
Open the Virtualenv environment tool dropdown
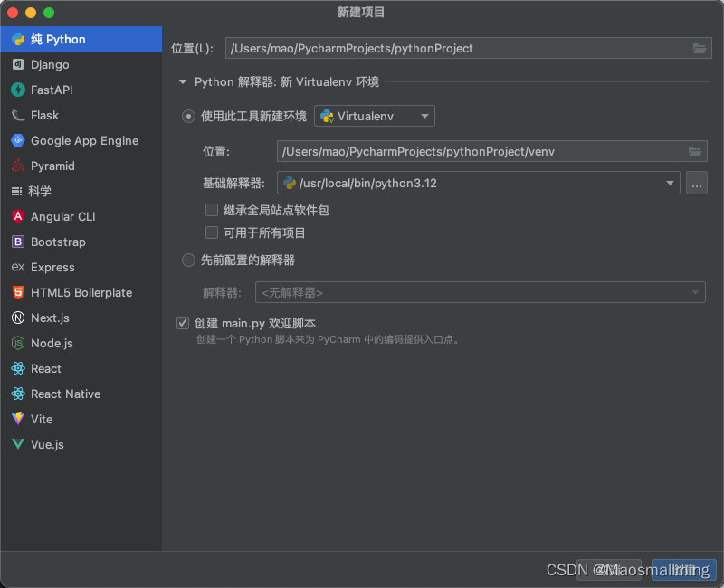tap(375, 116)
